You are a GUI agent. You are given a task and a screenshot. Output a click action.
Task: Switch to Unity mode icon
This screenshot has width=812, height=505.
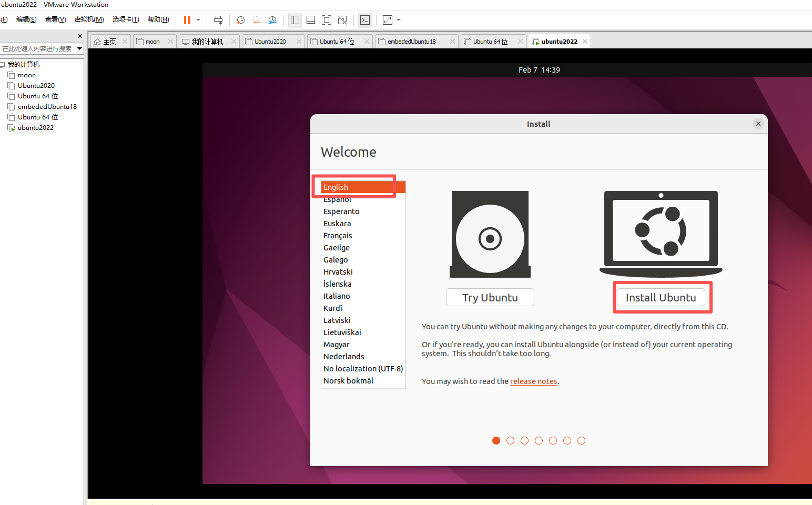tap(342, 20)
